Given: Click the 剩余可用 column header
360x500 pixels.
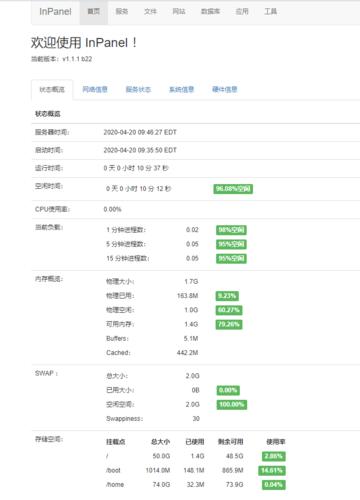Looking at the screenshot, I should coord(231,442).
